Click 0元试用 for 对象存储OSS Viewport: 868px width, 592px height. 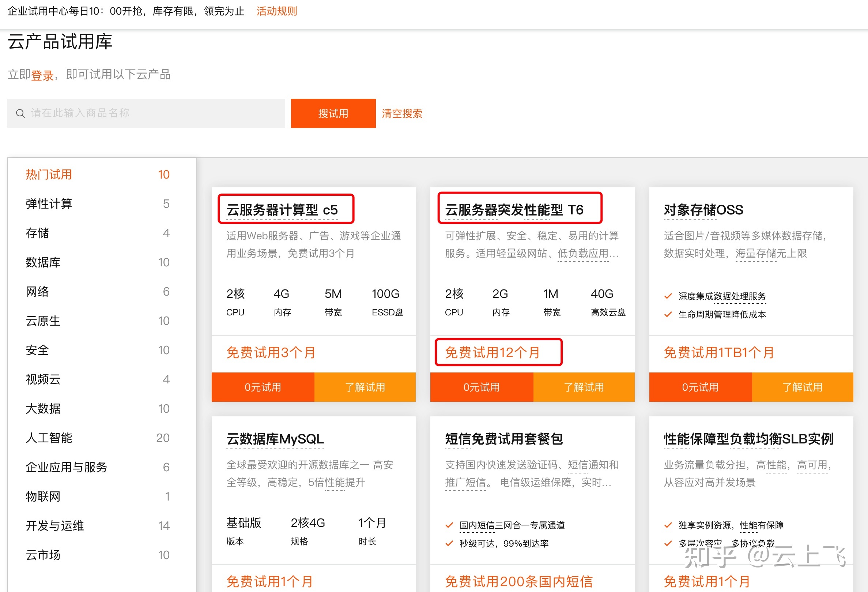click(x=700, y=387)
